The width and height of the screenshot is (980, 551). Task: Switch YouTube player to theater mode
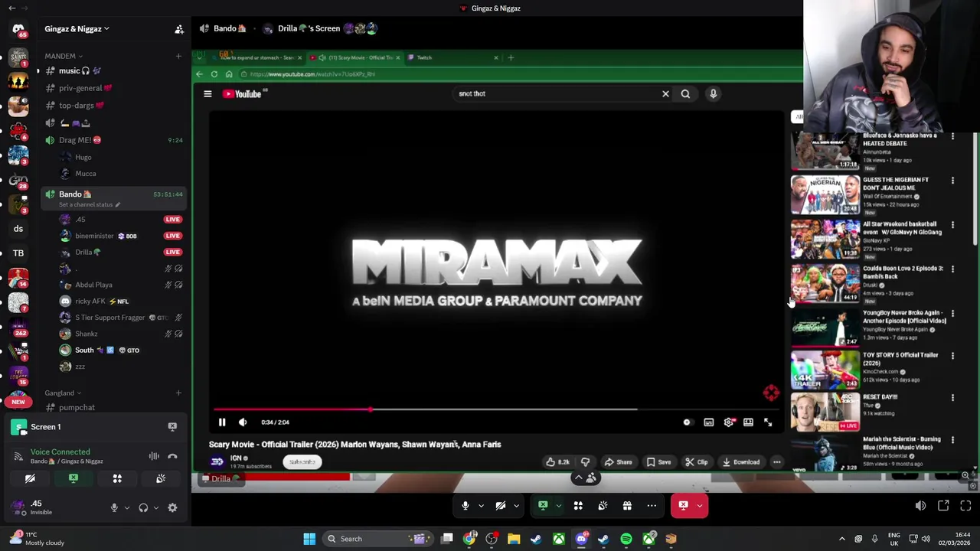(x=748, y=422)
